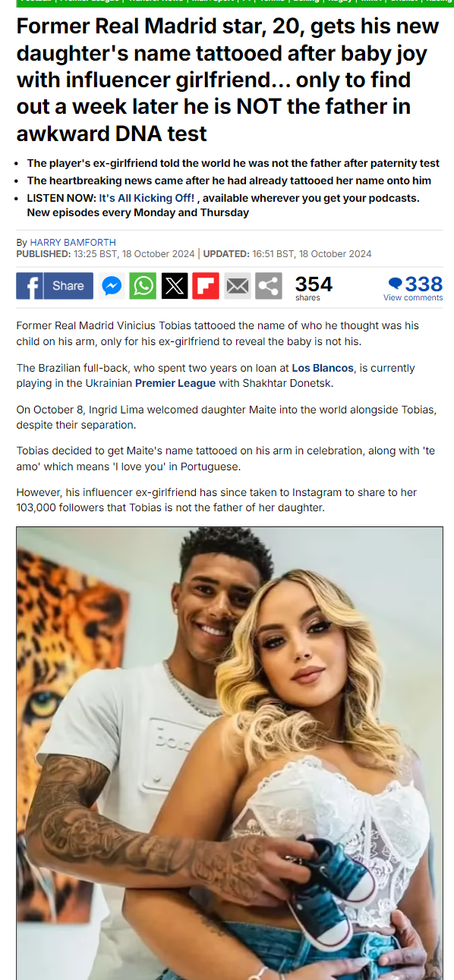
Task: Open the Premier League link
Action: [x=175, y=383]
